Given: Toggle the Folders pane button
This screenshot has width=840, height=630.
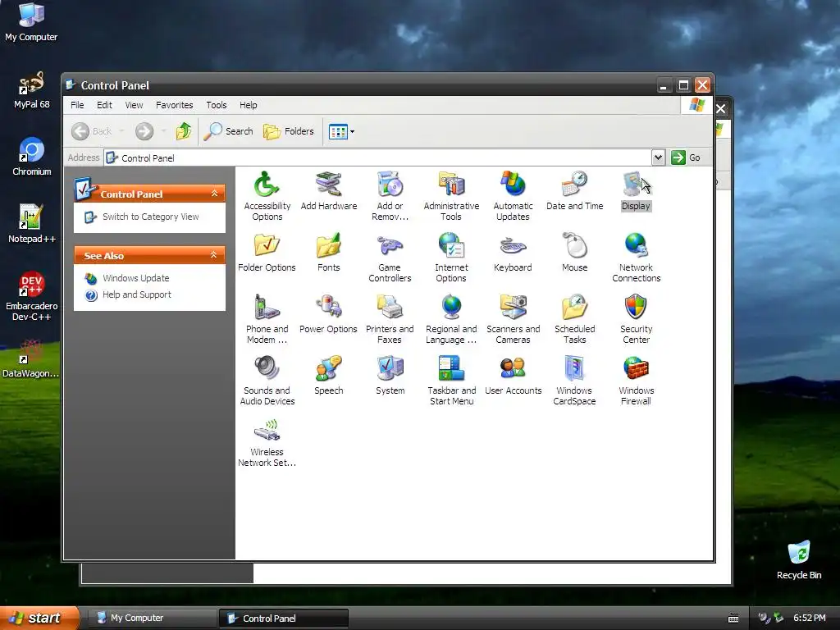Looking at the screenshot, I should (288, 131).
